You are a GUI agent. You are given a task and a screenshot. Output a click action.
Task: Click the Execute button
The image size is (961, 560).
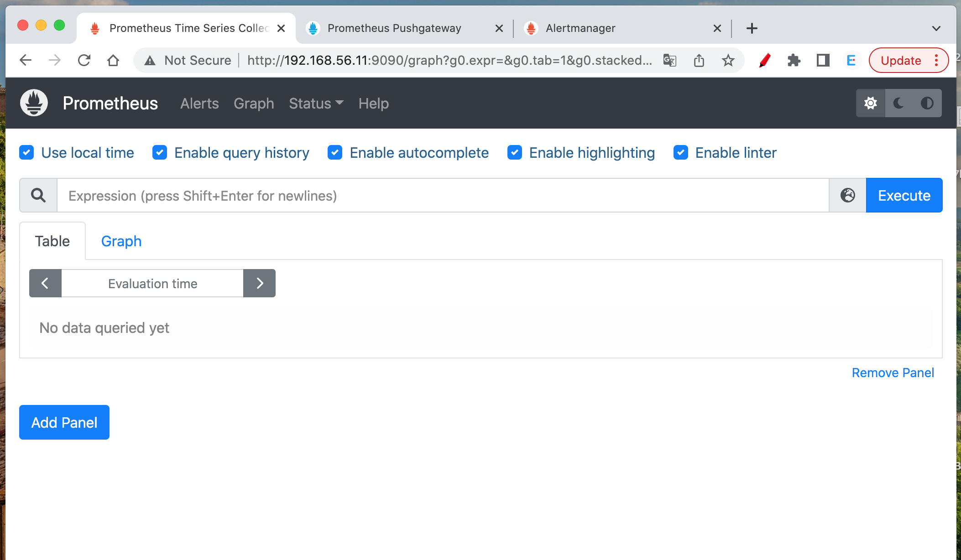tap(904, 195)
